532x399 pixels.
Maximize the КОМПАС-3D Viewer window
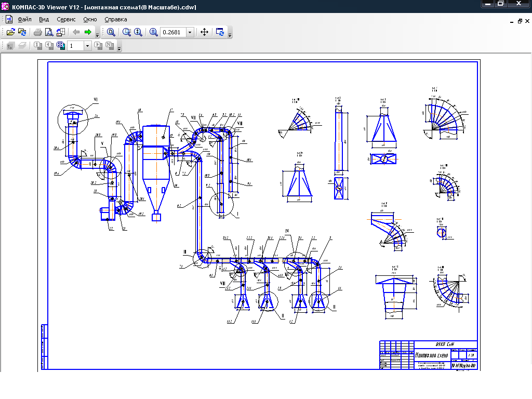coord(500,4)
